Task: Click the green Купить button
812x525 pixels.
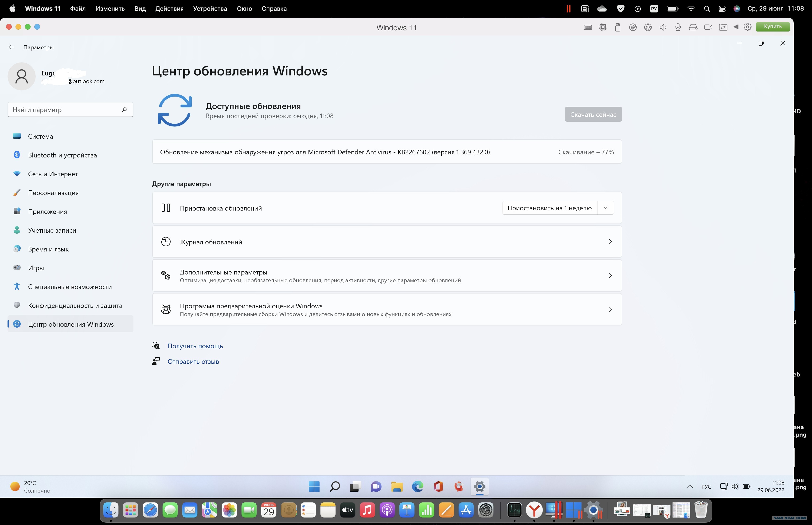Action: [773, 27]
